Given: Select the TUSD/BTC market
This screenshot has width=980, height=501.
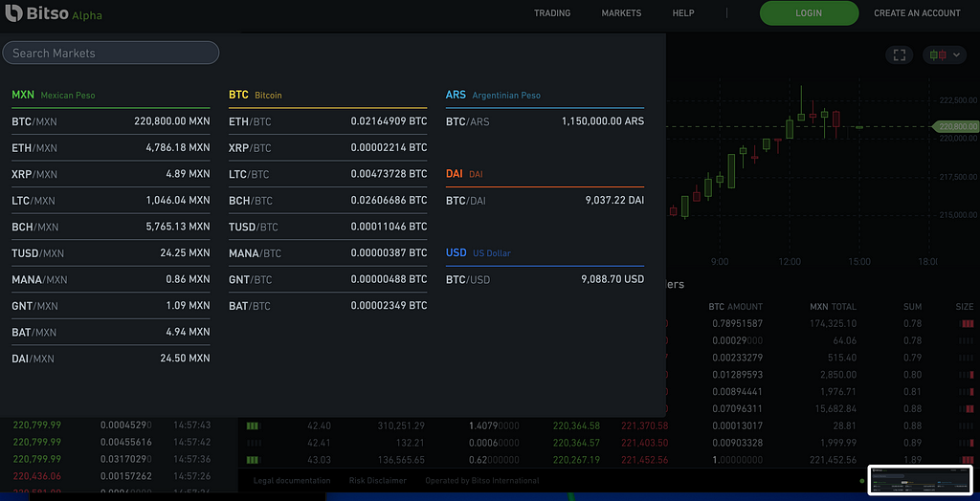Looking at the screenshot, I should pyautogui.click(x=327, y=227).
